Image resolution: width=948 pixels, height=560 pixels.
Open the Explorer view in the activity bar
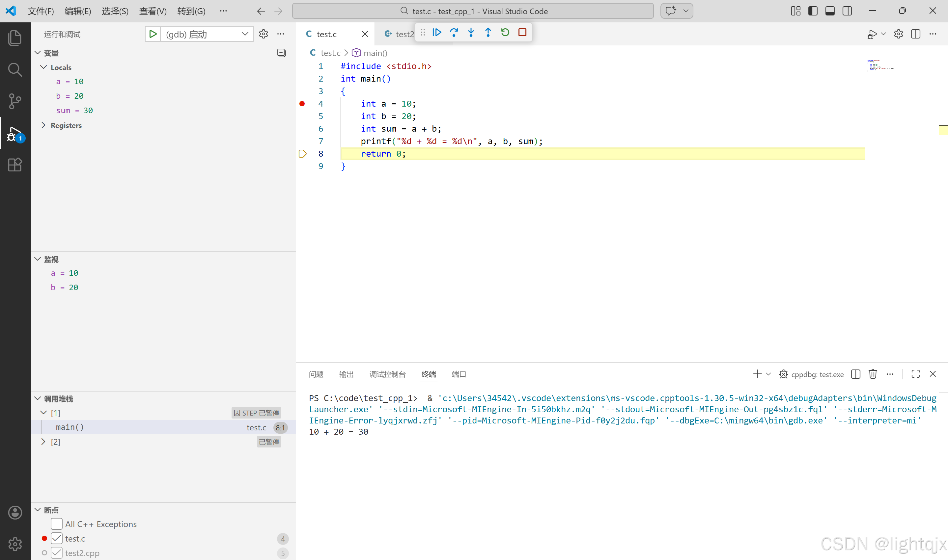(x=15, y=38)
